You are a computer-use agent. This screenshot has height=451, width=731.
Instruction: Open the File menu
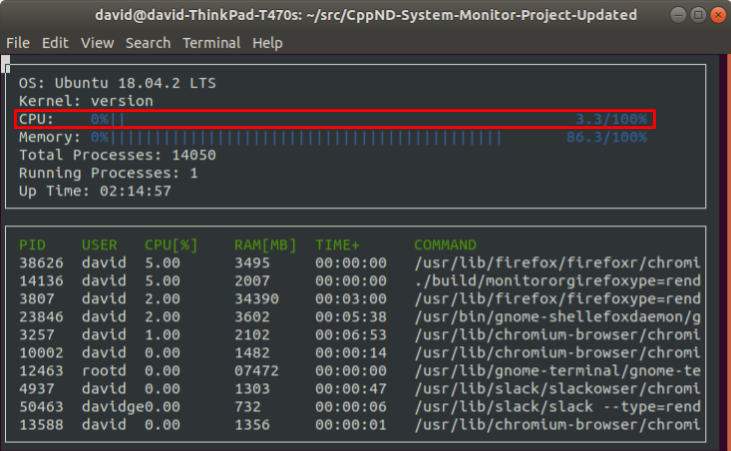pos(18,43)
